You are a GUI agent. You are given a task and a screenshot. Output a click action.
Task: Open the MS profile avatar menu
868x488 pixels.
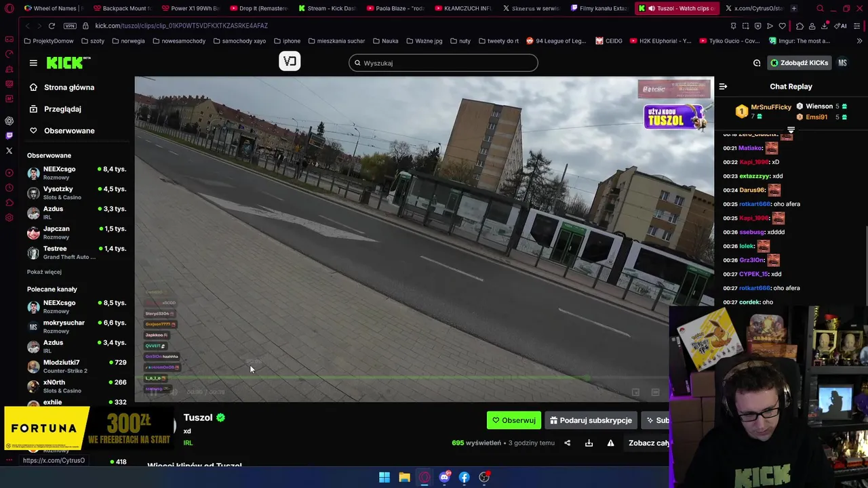coord(842,63)
